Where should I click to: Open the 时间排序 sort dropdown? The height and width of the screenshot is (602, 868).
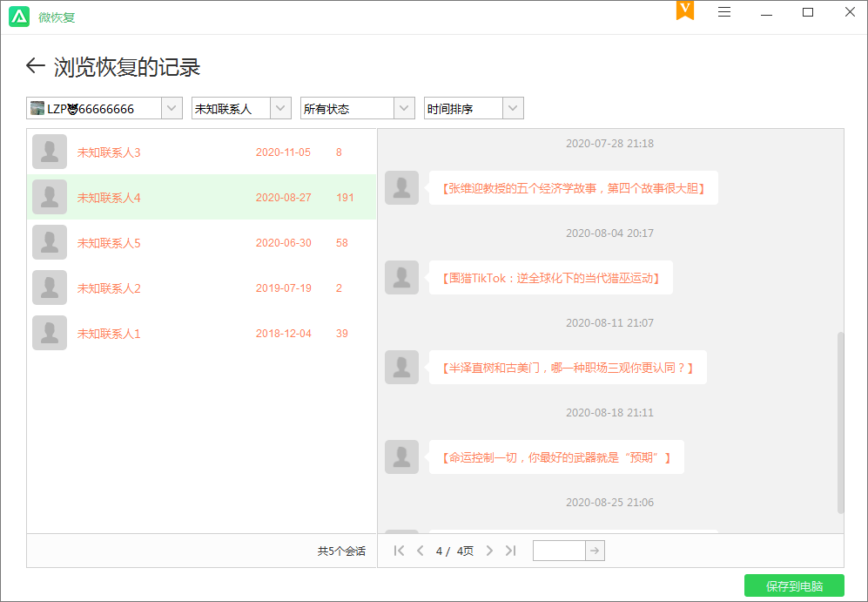click(474, 109)
